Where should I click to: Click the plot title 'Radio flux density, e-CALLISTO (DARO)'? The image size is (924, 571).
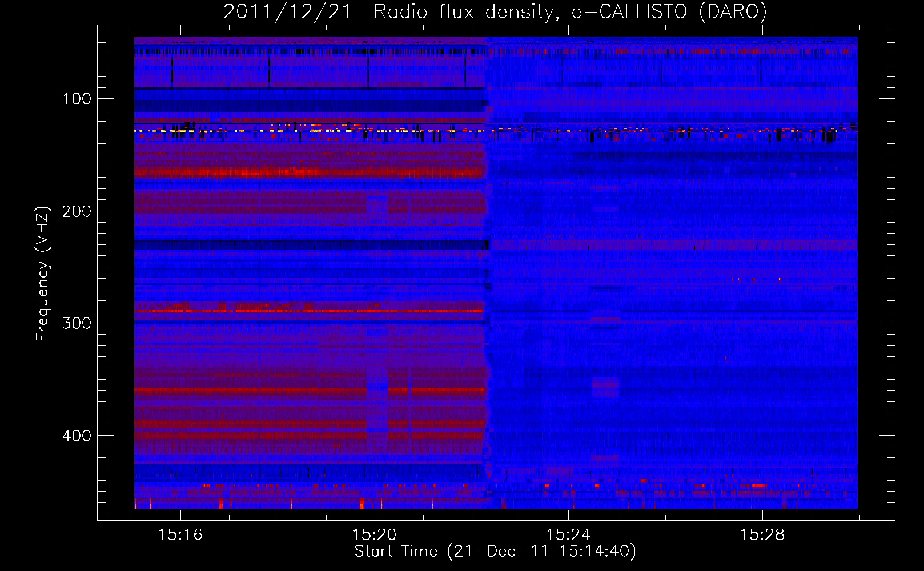pyautogui.click(x=570, y=12)
